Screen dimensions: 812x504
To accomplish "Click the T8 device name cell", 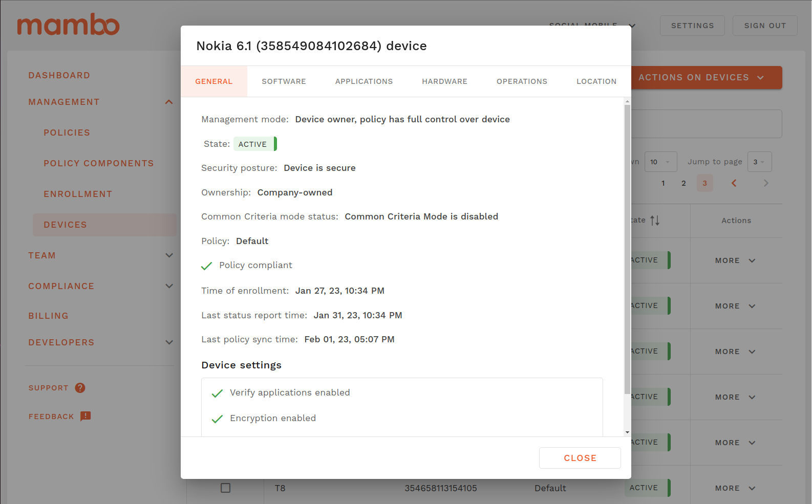I will (x=280, y=488).
